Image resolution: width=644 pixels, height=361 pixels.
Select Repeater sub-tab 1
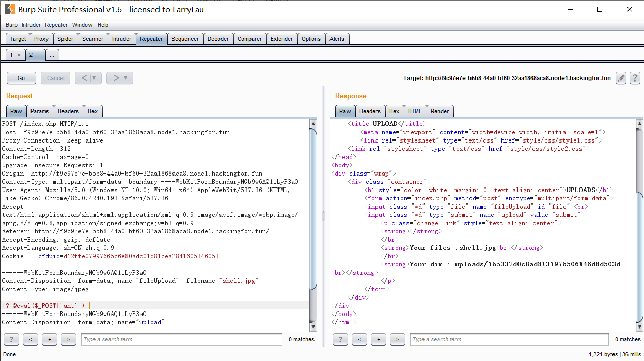[x=11, y=55]
